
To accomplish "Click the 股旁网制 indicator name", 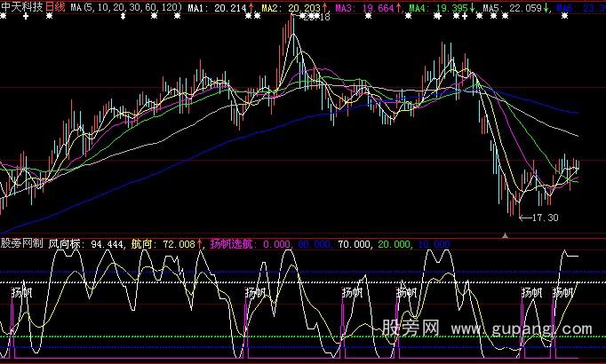I will [x=21, y=241].
